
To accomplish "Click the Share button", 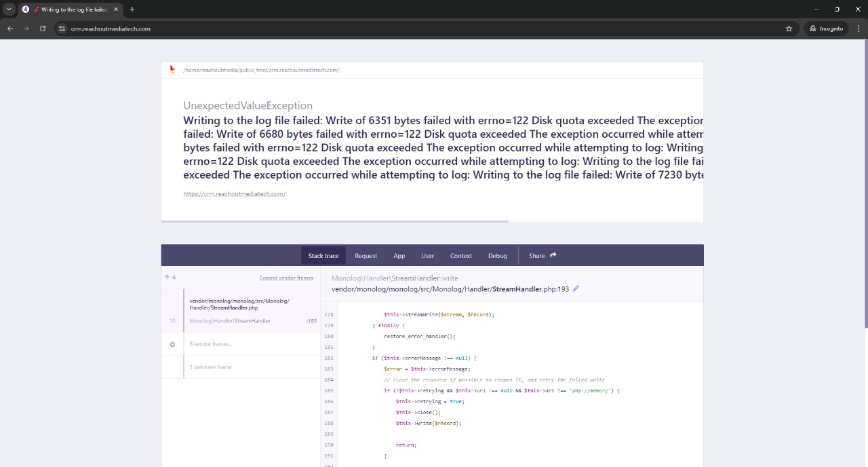I will (542, 256).
